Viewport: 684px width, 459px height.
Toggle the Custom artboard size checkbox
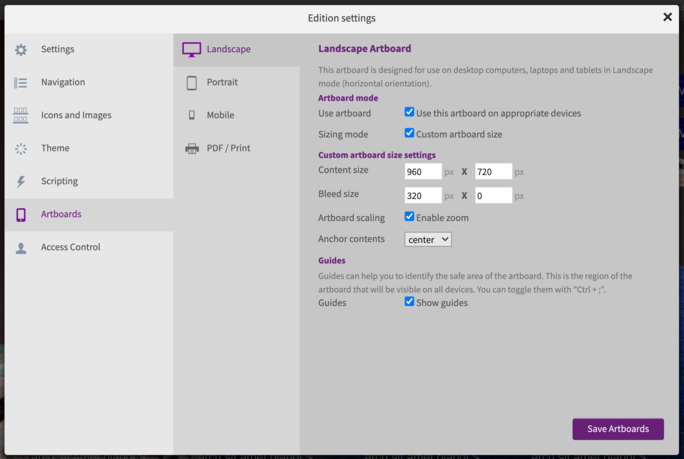click(410, 133)
